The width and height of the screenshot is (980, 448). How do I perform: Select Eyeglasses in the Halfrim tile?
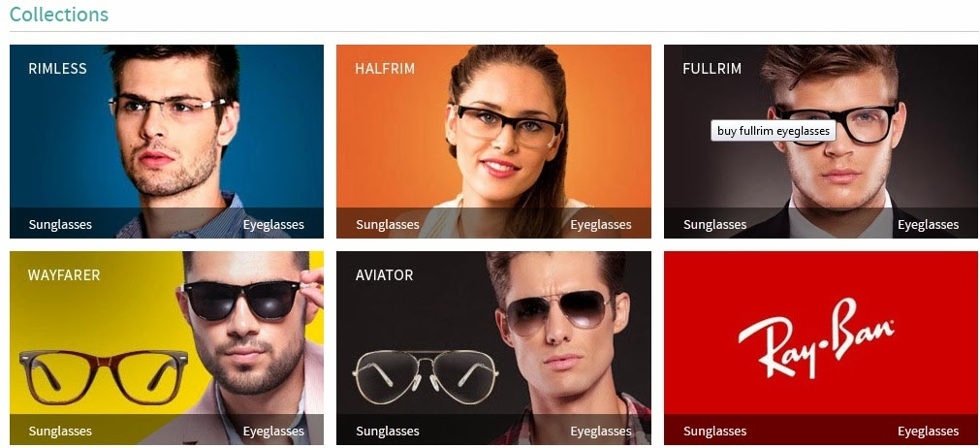point(601,224)
